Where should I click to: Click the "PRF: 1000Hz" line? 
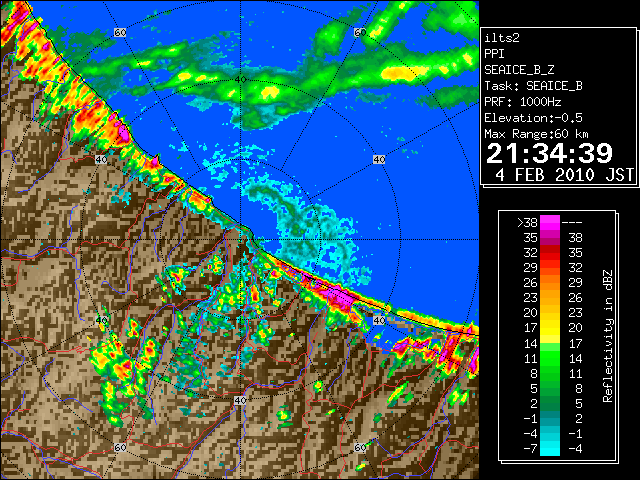[522, 102]
